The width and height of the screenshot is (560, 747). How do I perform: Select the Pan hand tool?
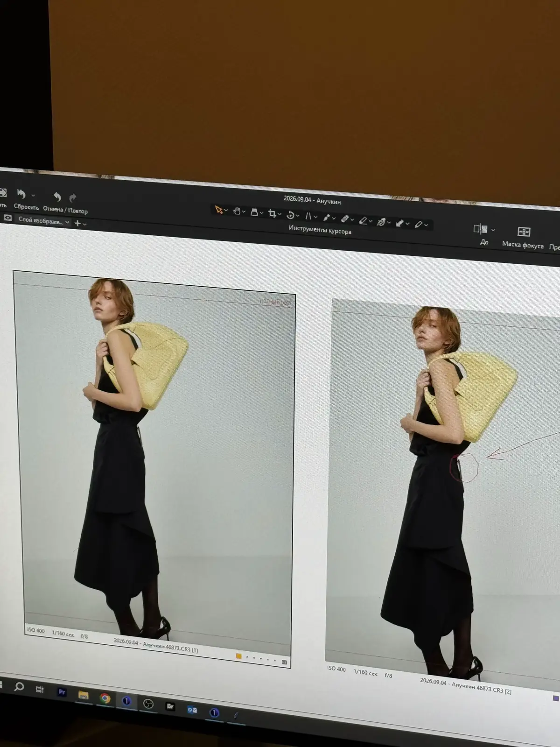237,211
